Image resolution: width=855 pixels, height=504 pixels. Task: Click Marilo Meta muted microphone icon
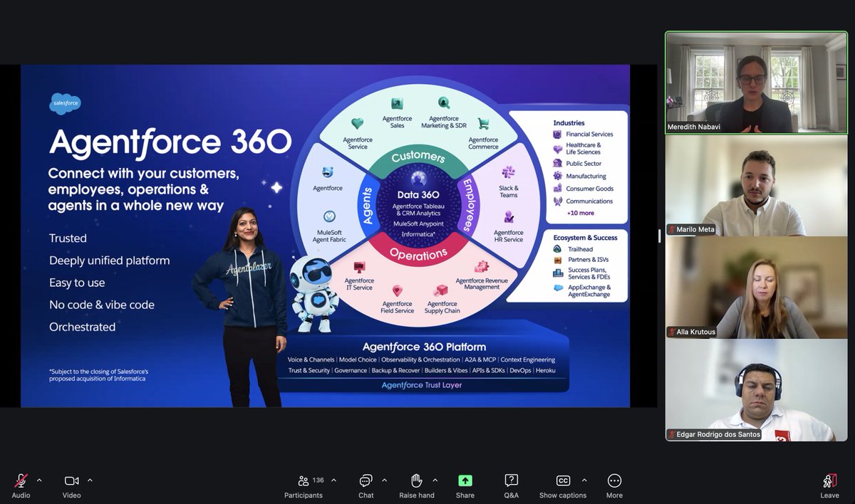point(672,229)
